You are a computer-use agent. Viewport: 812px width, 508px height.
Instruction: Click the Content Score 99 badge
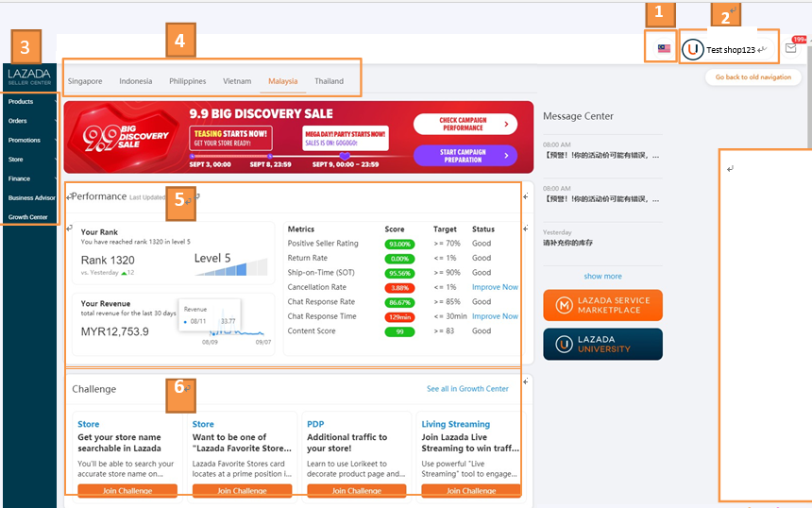click(x=399, y=331)
